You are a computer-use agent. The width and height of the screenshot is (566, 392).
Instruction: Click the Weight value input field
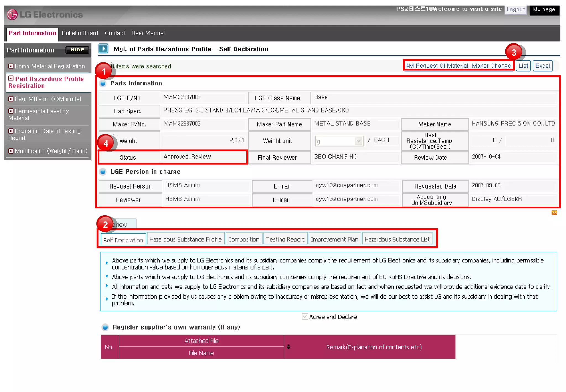coord(204,140)
